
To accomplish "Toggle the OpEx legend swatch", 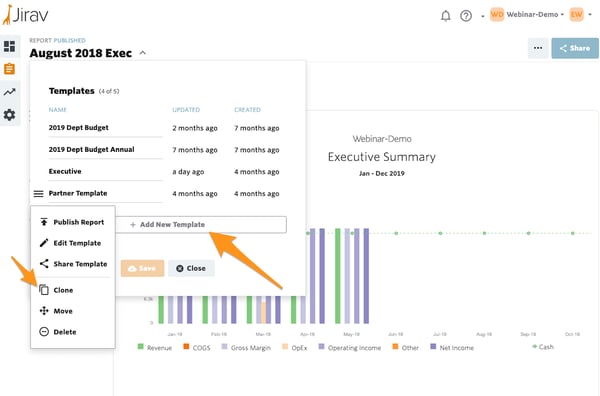I will 285,347.
